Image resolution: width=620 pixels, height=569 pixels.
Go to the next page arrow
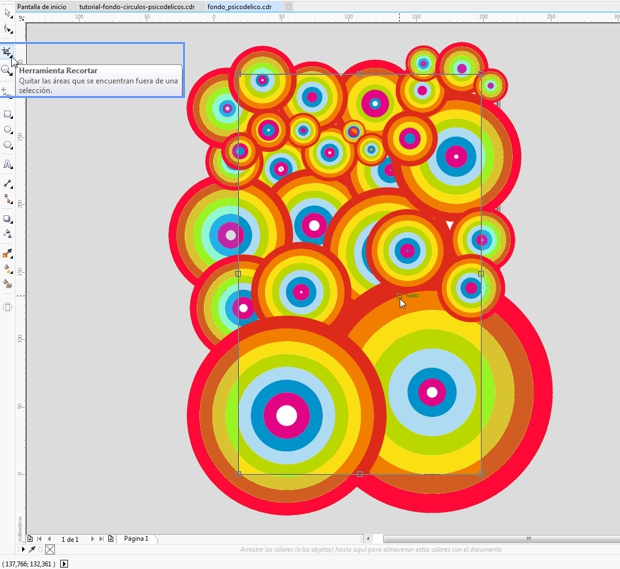point(93,539)
